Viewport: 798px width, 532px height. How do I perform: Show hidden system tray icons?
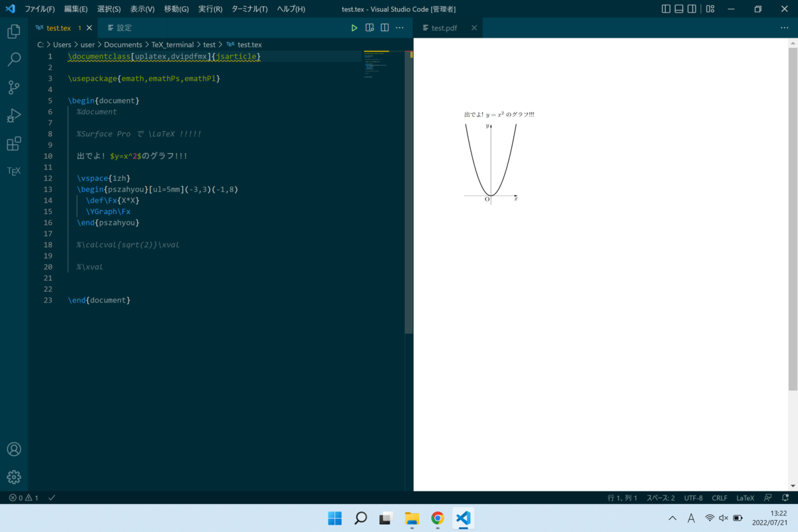coord(672,518)
